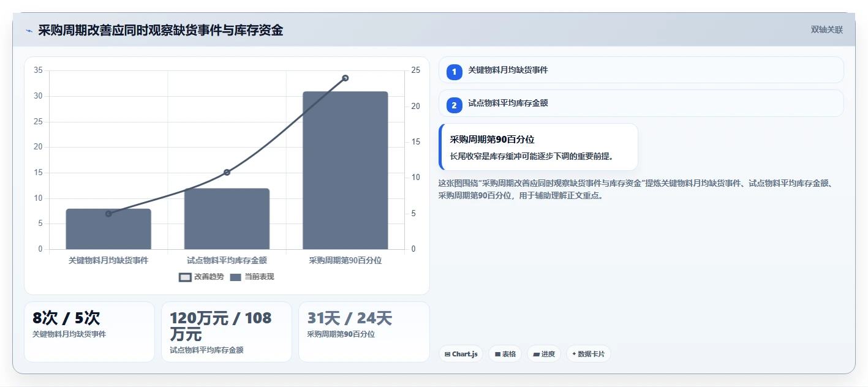The width and height of the screenshot is (868, 387).
Task: Click the bar for 关键物料月均缺货事件
Action: pyautogui.click(x=108, y=229)
